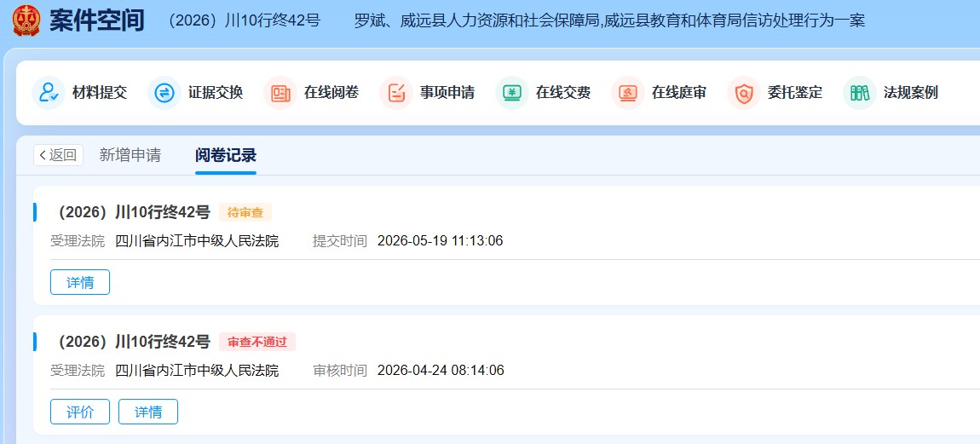Select the 阅卷记录 tab

[226, 155]
